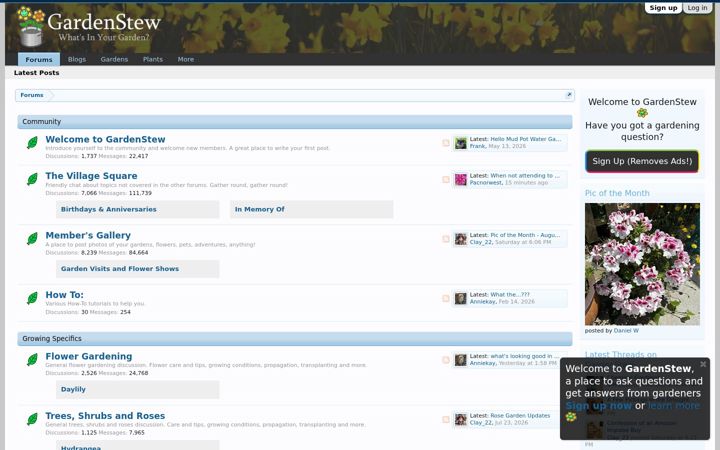Click the leaf icon beside The Village Square
The image size is (720, 450).
32,179
